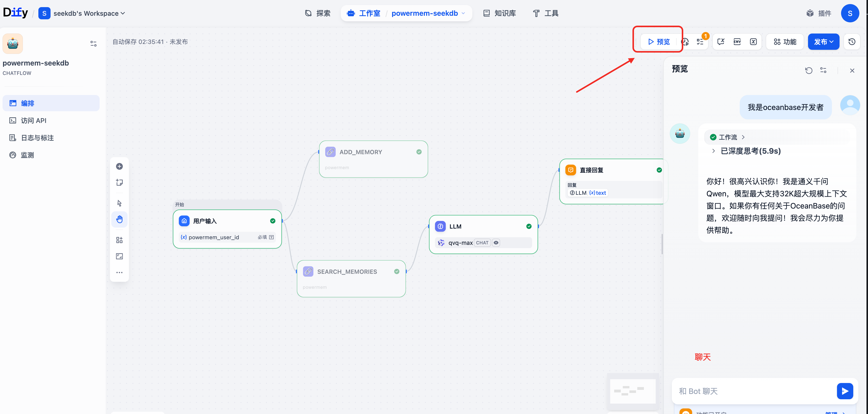Toggle vision eye on qvq-max model
This screenshot has height=414, width=868.
pyautogui.click(x=496, y=243)
